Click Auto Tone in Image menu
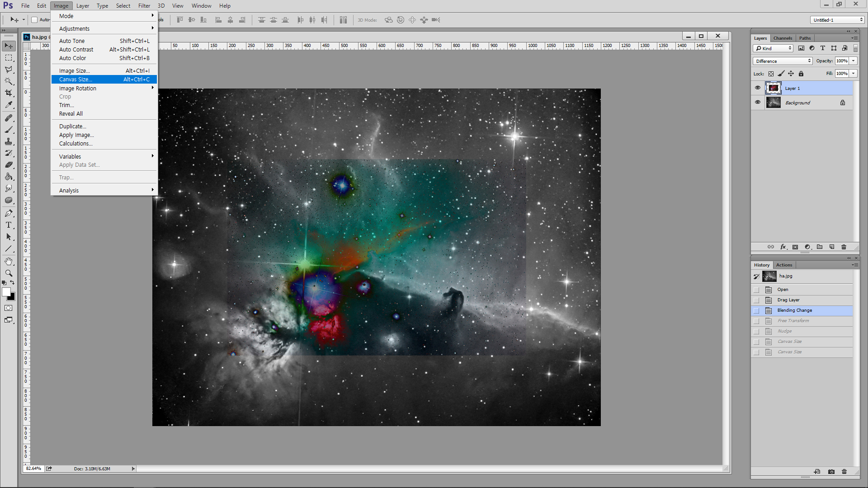The height and width of the screenshot is (488, 868). pyautogui.click(x=104, y=41)
